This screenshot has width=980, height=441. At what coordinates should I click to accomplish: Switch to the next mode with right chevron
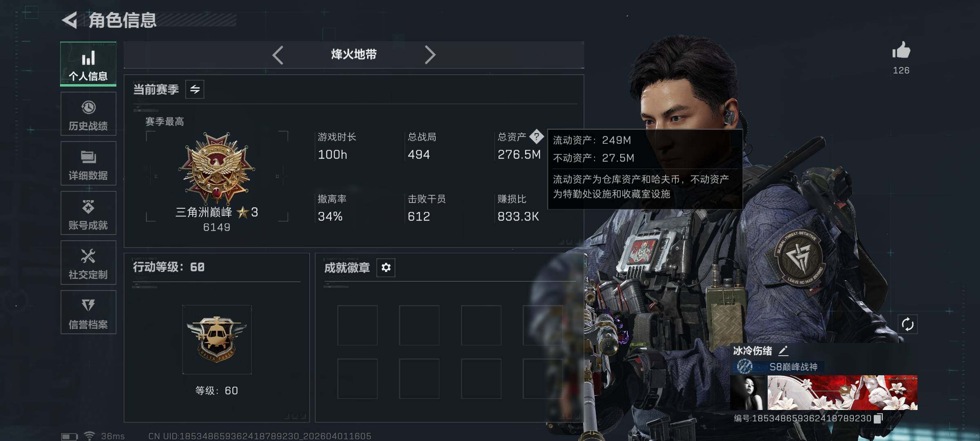pos(430,55)
